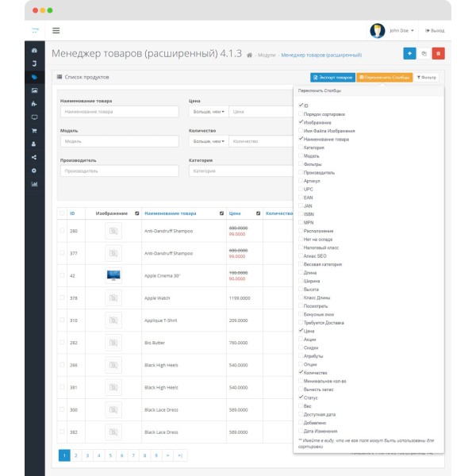Open the shopping cart sales sidebar icon
Image resolution: width=476 pixels, height=476 pixels.
point(34,131)
